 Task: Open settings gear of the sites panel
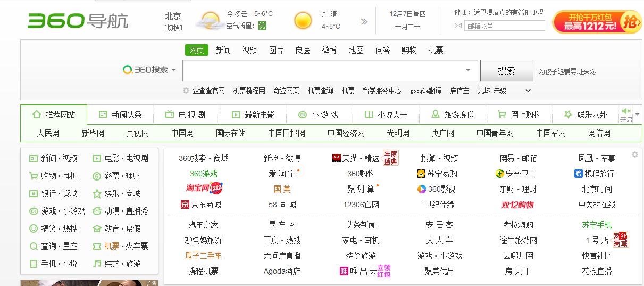[x=634, y=154]
